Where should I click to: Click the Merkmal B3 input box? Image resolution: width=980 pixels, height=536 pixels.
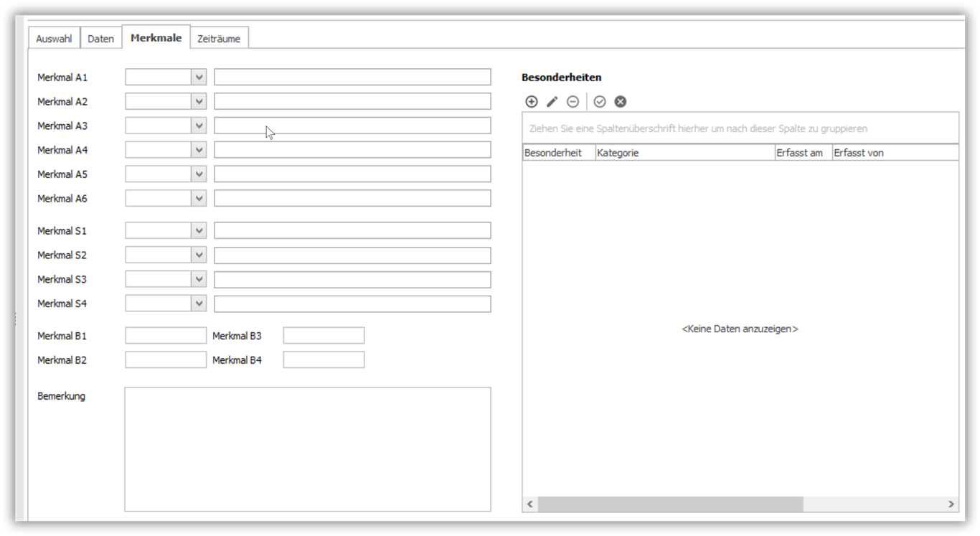point(324,336)
